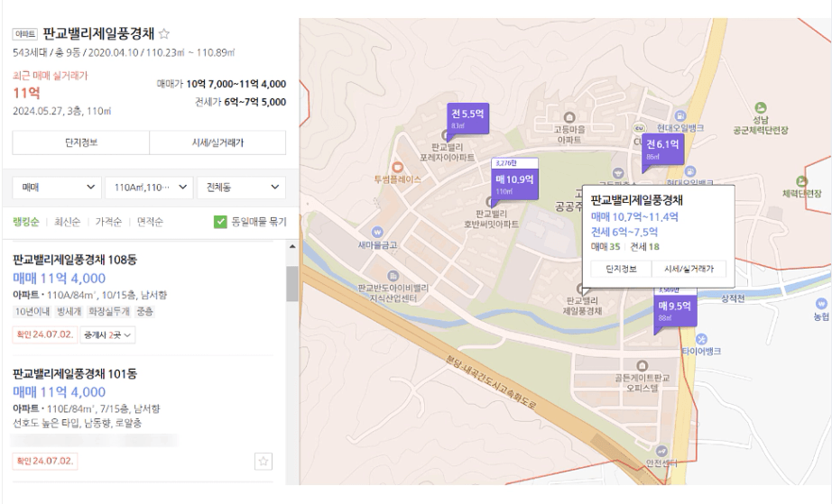Open 단지정보 in the left panel

pyautogui.click(x=80, y=142)
